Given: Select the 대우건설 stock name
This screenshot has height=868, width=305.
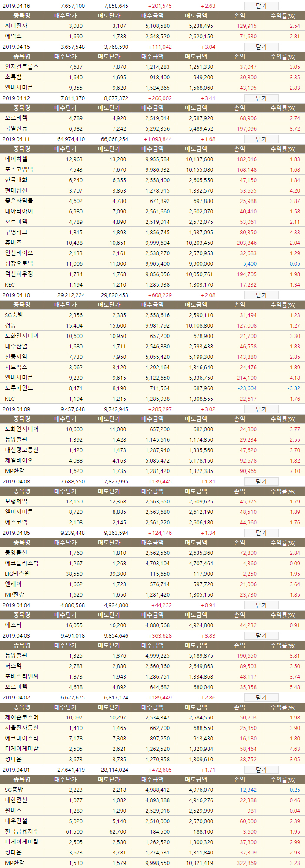Looking at the screenshot, I should pos(16,821).
